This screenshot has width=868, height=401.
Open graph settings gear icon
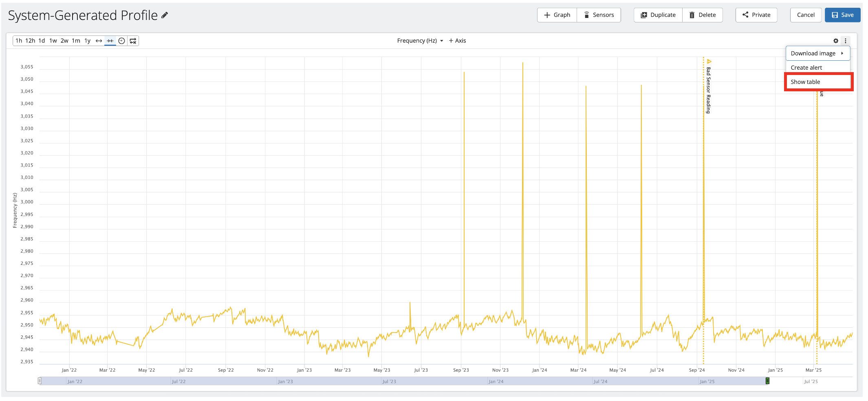836,41
